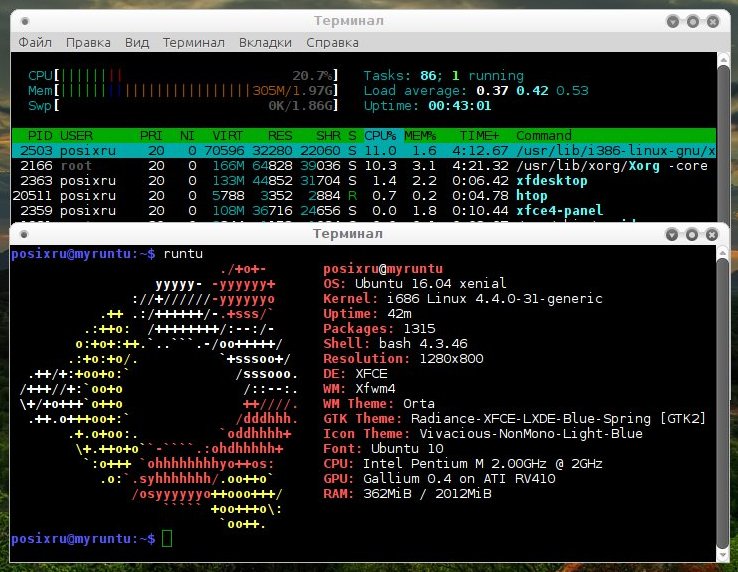Screen dimensions: 738x572
Task: Minimize the top terminal window
Action: [x=673, y=21]
